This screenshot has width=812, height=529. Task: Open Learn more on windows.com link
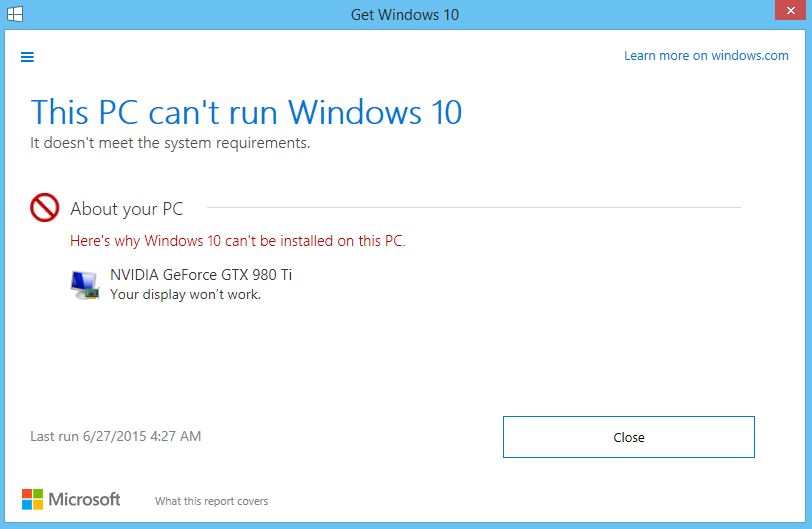coord(706,56)
